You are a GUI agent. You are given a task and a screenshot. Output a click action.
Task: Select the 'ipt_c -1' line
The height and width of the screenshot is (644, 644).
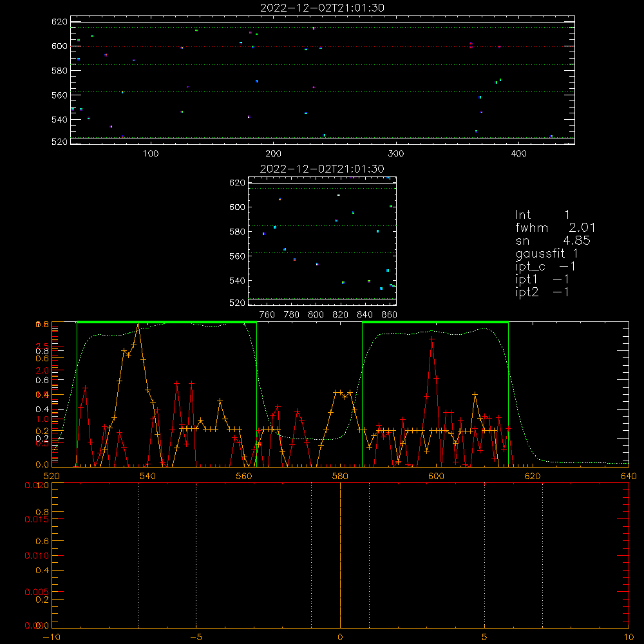[x=545, y=267]
